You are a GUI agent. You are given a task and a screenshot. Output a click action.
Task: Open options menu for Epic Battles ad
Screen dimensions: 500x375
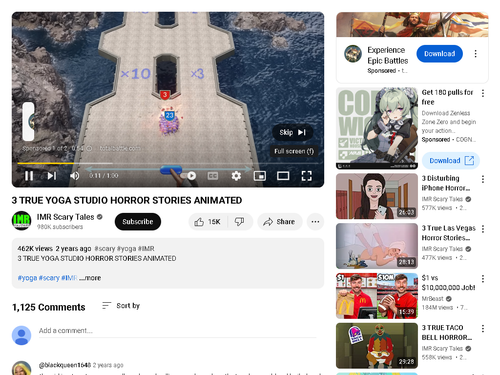[x=475, y=54]
